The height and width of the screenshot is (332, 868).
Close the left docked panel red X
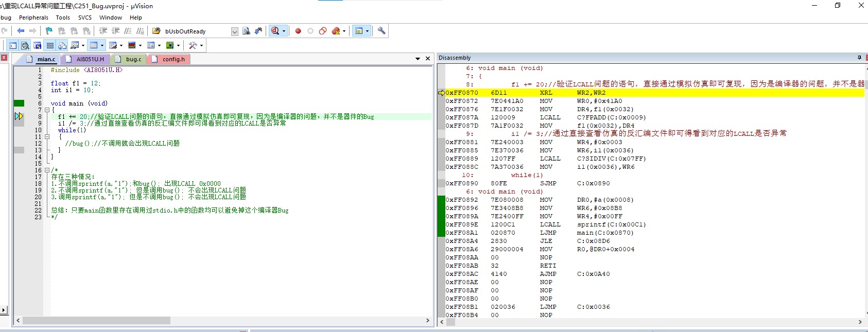tap(4, 58)
